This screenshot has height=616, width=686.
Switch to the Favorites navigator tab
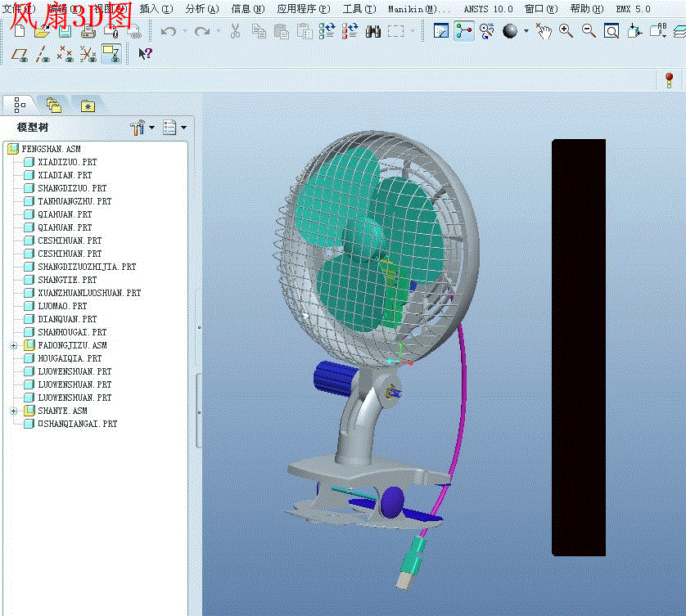click(88, 106)
